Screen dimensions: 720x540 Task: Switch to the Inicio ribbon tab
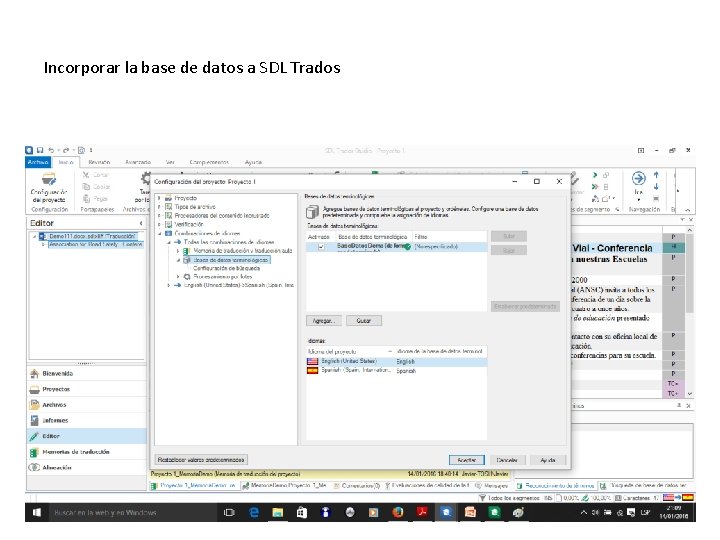tap(66, 162)
